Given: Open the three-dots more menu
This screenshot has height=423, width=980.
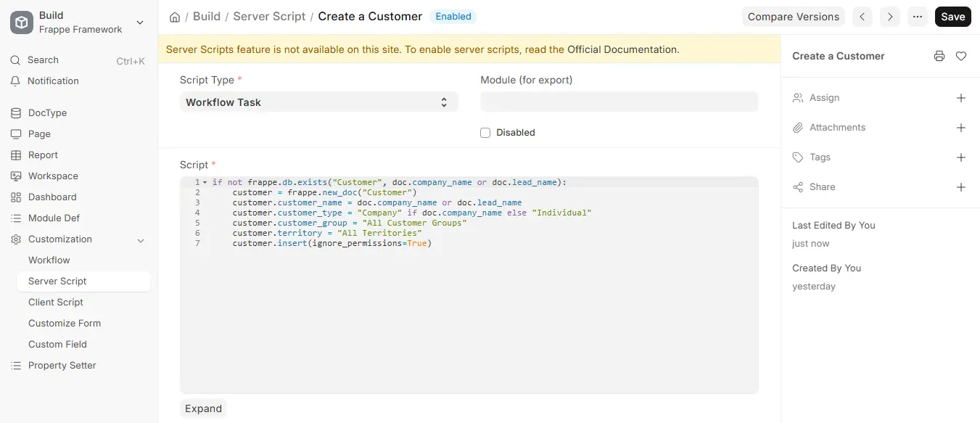Looking at the screenshot, I should click(918, 17).
